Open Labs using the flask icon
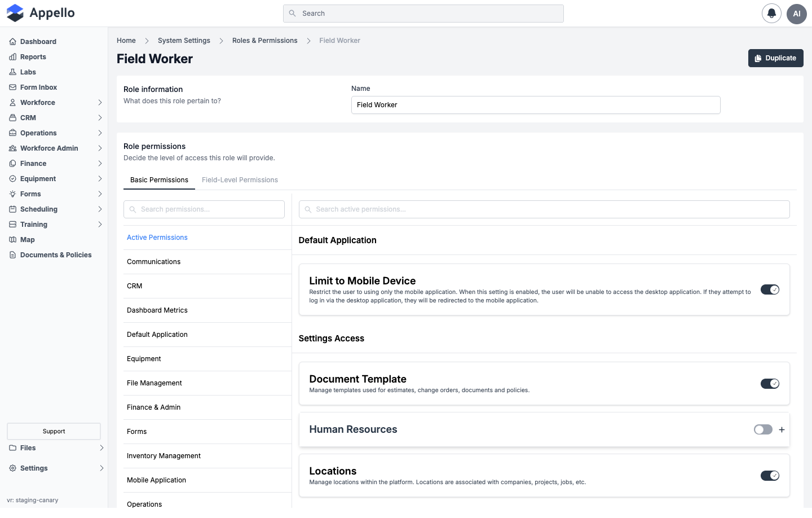 12,72
